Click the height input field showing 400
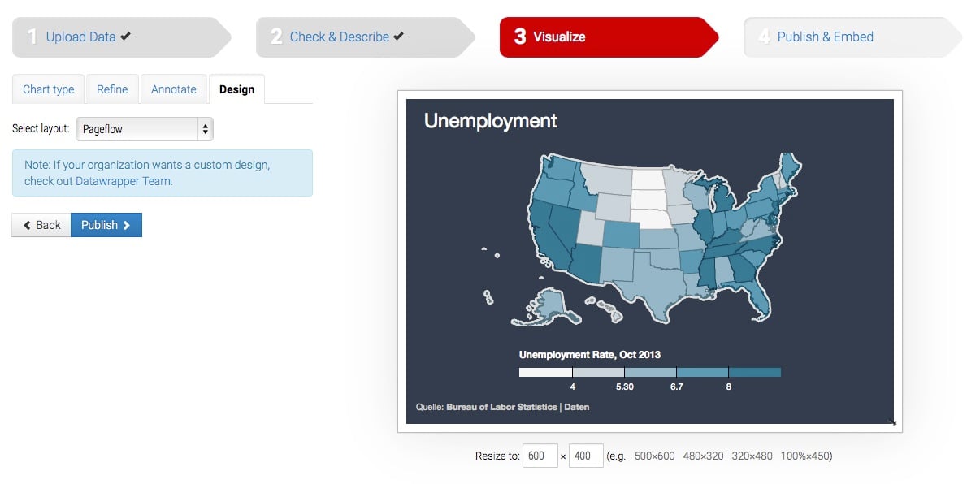980x484 pixels. pos(586,456)
